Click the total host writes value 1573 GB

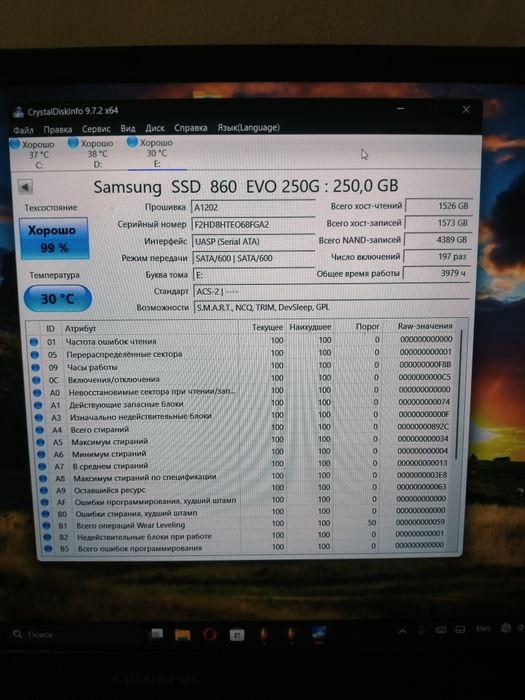[x=438, y=222]
